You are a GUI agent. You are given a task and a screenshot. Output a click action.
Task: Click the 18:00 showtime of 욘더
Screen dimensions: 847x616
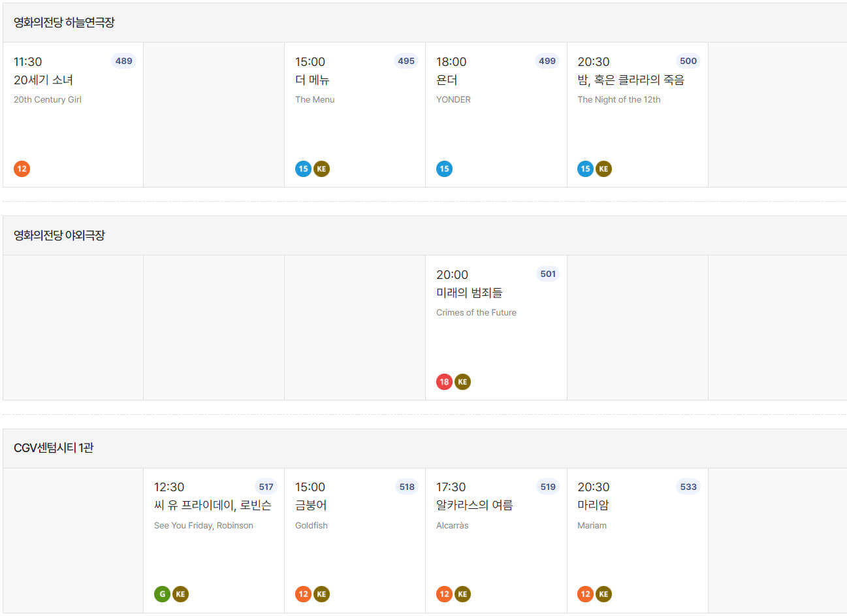(x=451, y=61)
